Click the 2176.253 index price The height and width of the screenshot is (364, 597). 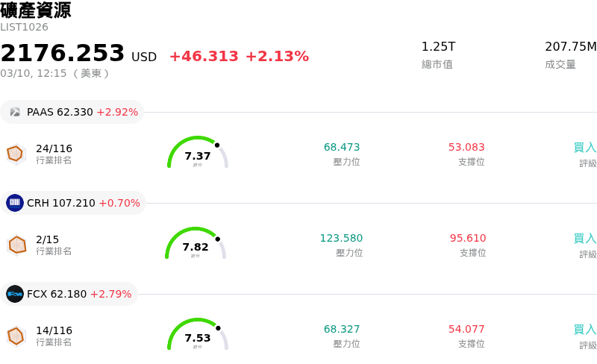[63, 54]
